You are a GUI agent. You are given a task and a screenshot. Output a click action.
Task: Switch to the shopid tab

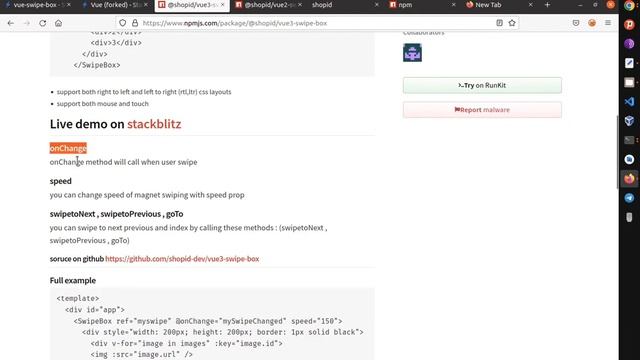[x=345, y=5]
